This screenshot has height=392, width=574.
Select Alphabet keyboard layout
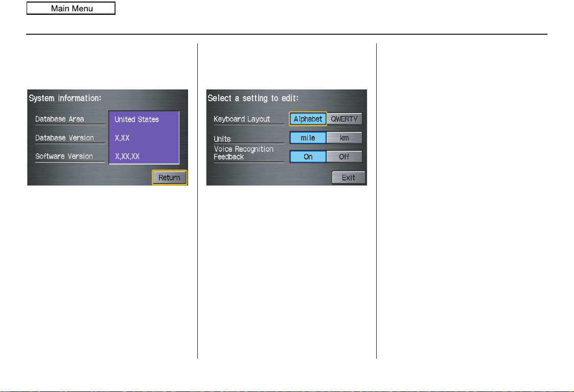coord(308,119)
